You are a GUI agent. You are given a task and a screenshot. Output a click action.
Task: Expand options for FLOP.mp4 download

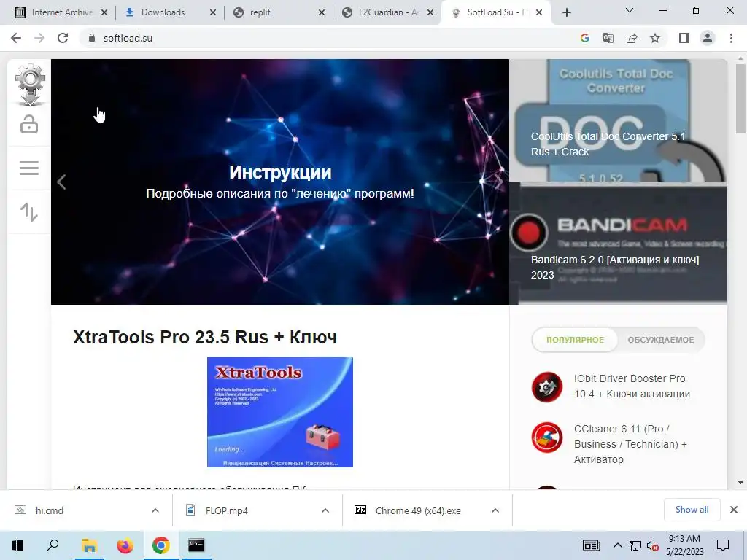tap(325, 510)
